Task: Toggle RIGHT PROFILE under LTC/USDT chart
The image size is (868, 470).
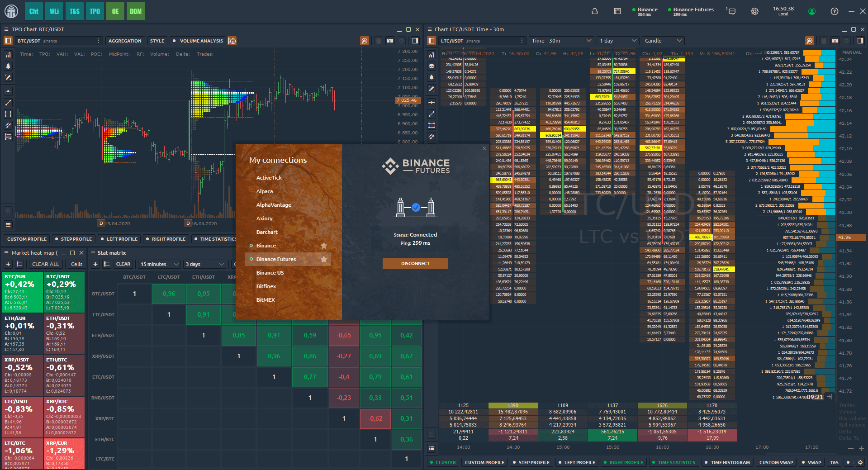Action: coord(623,462)
